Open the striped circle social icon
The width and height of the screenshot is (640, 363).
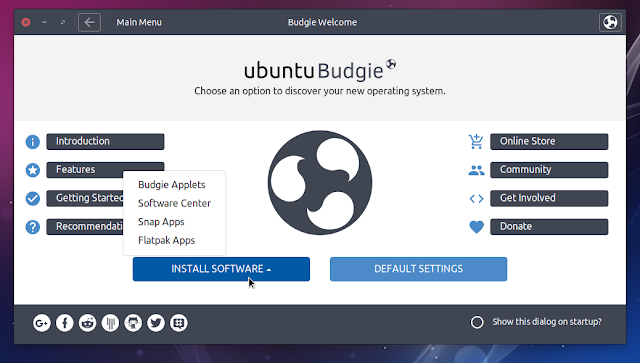110,323
